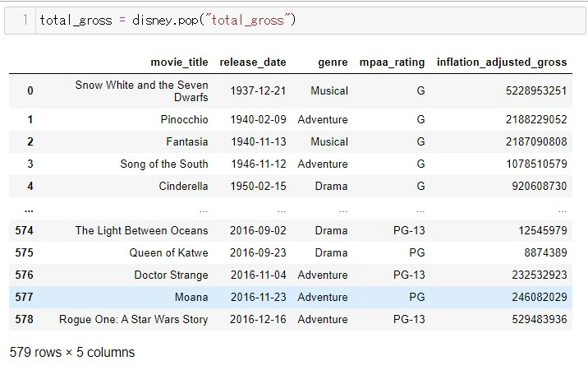This screenshot has width=588, height=370.
Task: Click PG rating in Queen of Katwe row
Action: (x=417, y=252)
